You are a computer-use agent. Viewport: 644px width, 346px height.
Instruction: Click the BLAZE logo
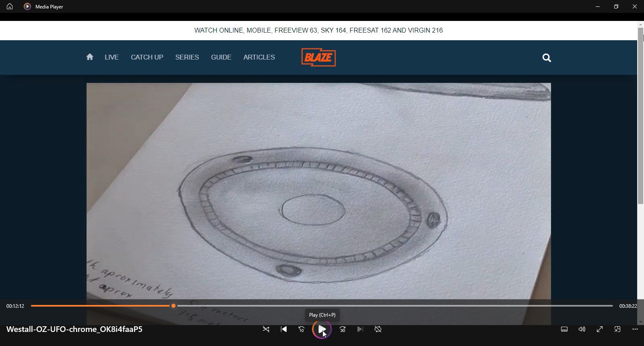(318, 57)
